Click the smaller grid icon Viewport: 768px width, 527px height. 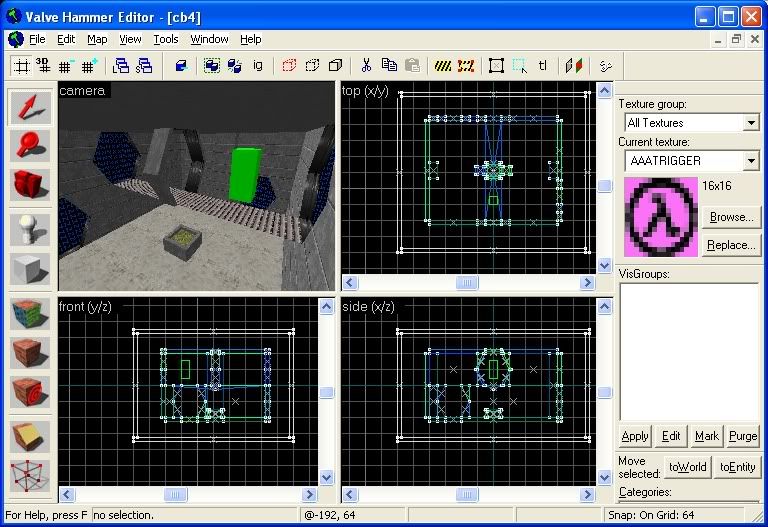point(66,66)
